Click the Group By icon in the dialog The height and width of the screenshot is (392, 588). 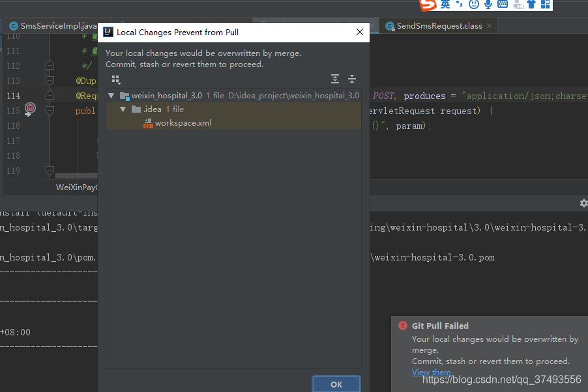click(116, 79)
